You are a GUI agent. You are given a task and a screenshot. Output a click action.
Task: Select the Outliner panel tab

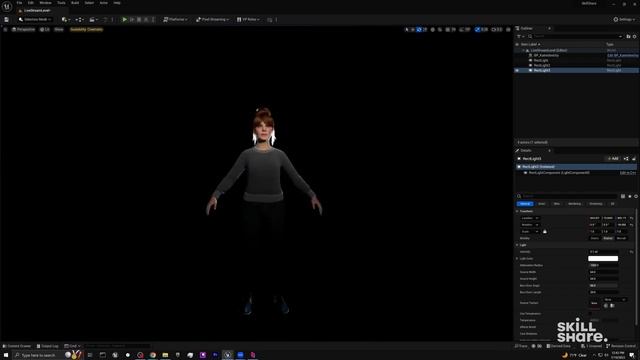tap(526, 29)
